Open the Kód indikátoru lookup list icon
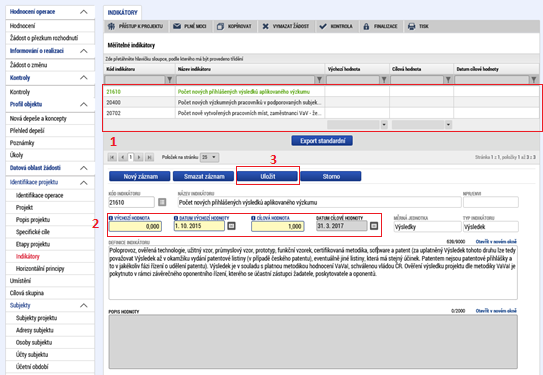Image resolution: width=543 pixels, height=375 pixels. (x=162, y=202)
